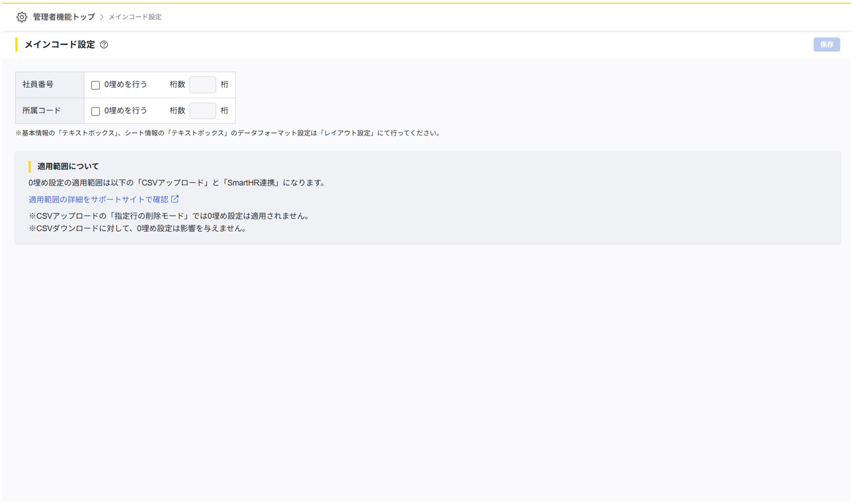Click the 0埋めを行う label in 社員番号 row
This screenshot has height=504, width=851.
coord(126,85)
